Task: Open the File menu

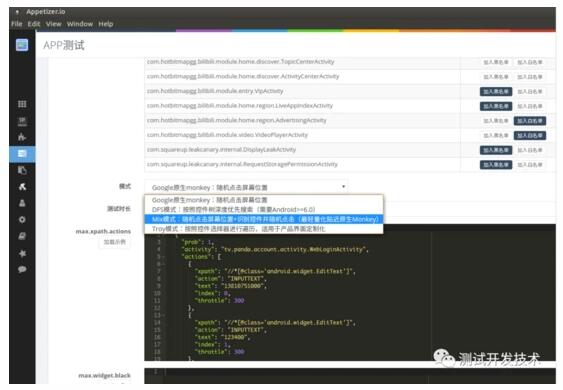Action: pyautogui.click(x=17, y=24)
